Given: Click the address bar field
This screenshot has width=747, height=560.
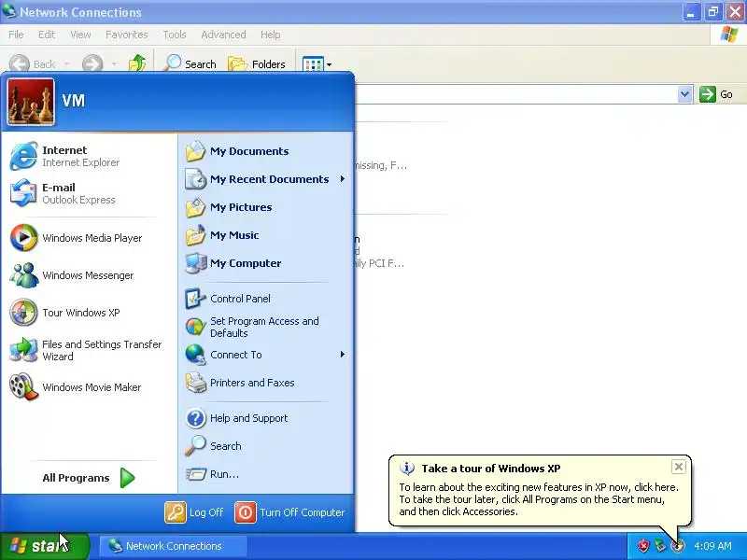Looking at the screenshot, I should tap(516, 94).
